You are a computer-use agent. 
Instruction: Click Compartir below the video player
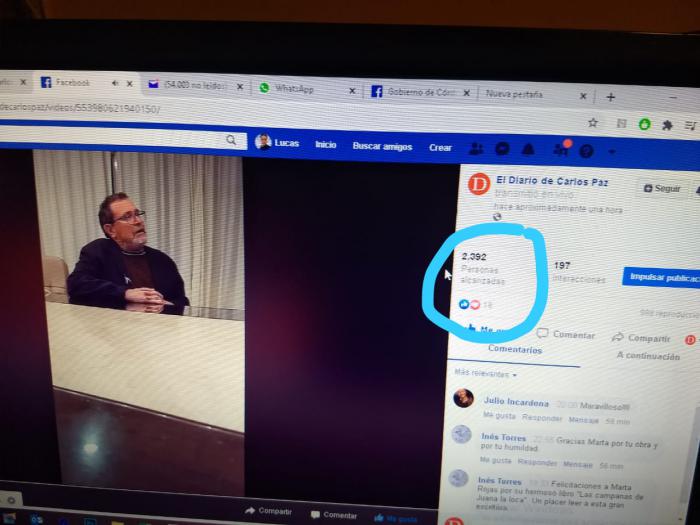click(269, 511)
